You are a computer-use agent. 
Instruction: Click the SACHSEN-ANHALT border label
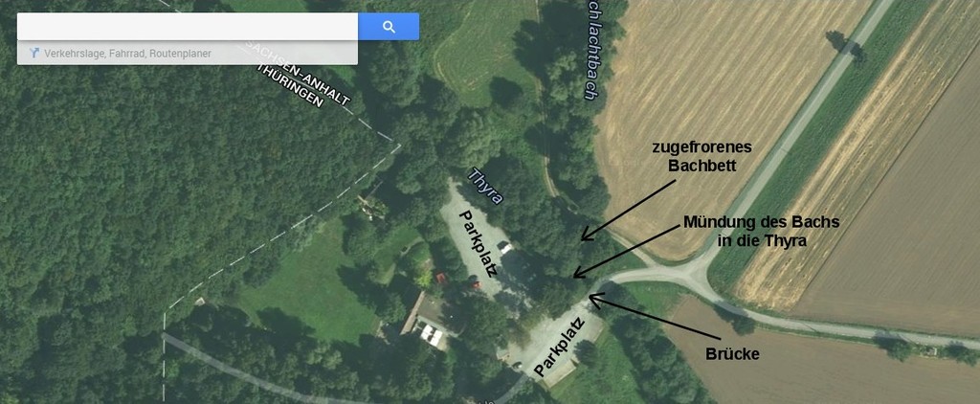(297, 73)
